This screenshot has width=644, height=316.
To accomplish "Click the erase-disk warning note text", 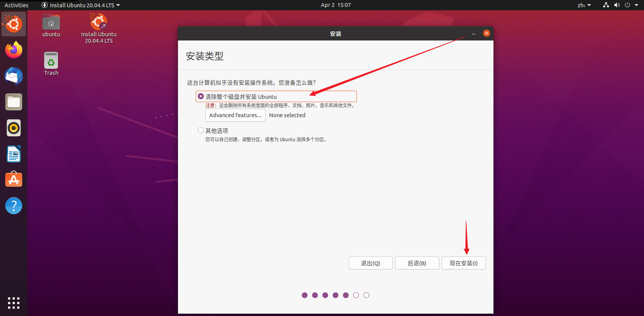I will [x=280, y=106].
